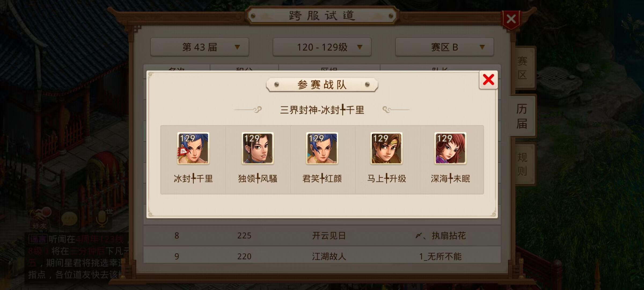644x290 pixels.
Task: Switch to the 赛区 side tab
Action: coord(522,68)
